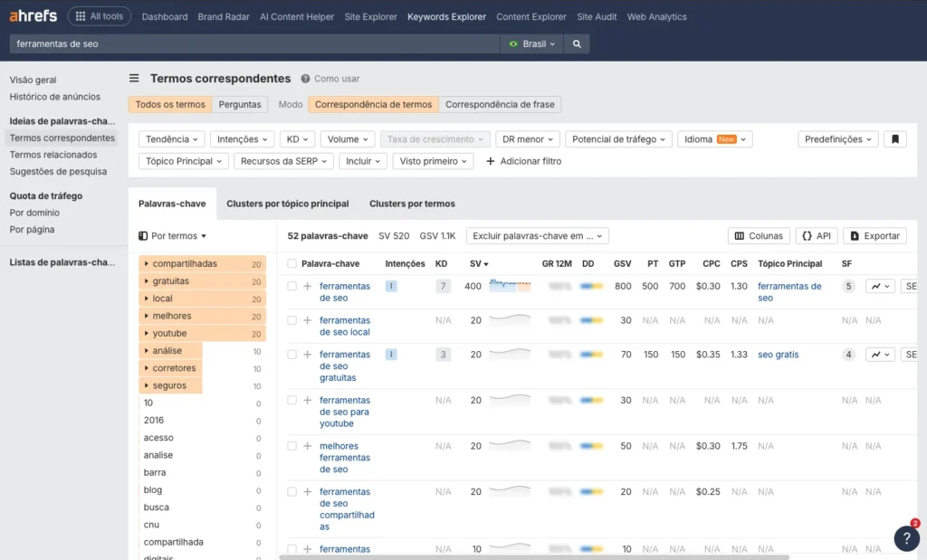Viewport: 927px width, 560px height.
Task: Open the All tools grid menu
Action: (100, 16)
